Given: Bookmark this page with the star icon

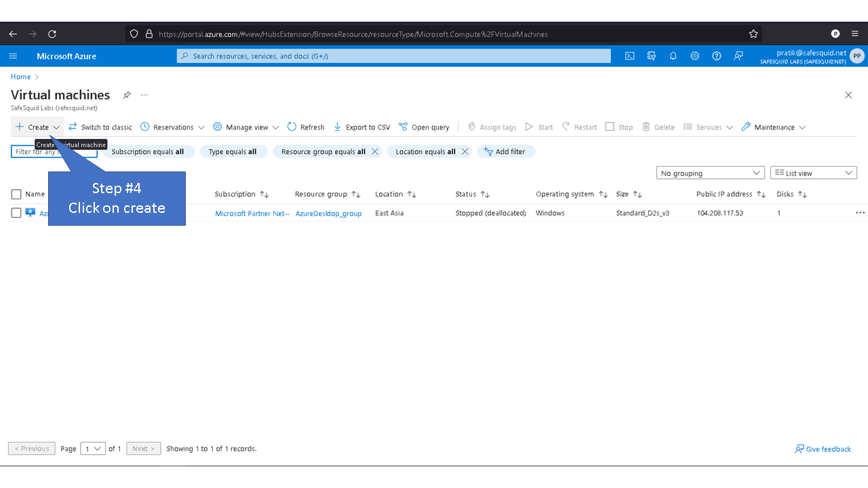Looking at the screenshot, I should 753,34.
